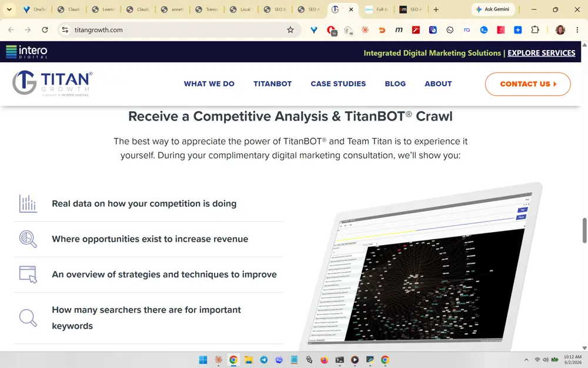The image size is (588, 368).
Task: Open Telegram from the taskbar
Action: pyautogui.click(x=263, y=360)
